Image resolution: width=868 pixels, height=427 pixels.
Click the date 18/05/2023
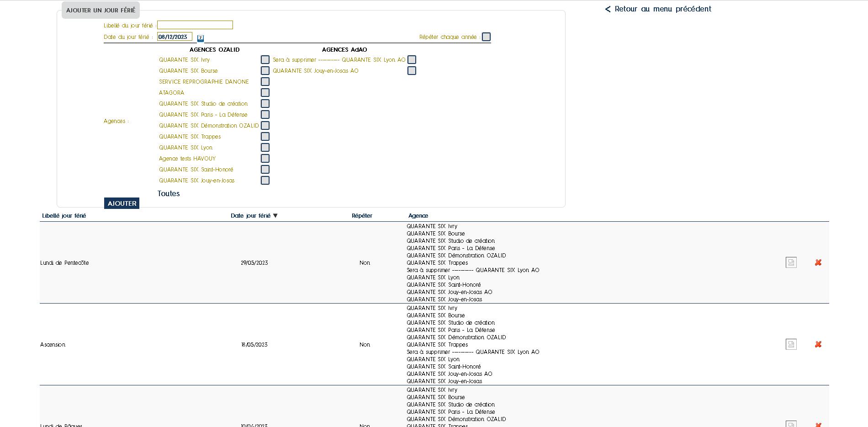click(x=254, y=345)
